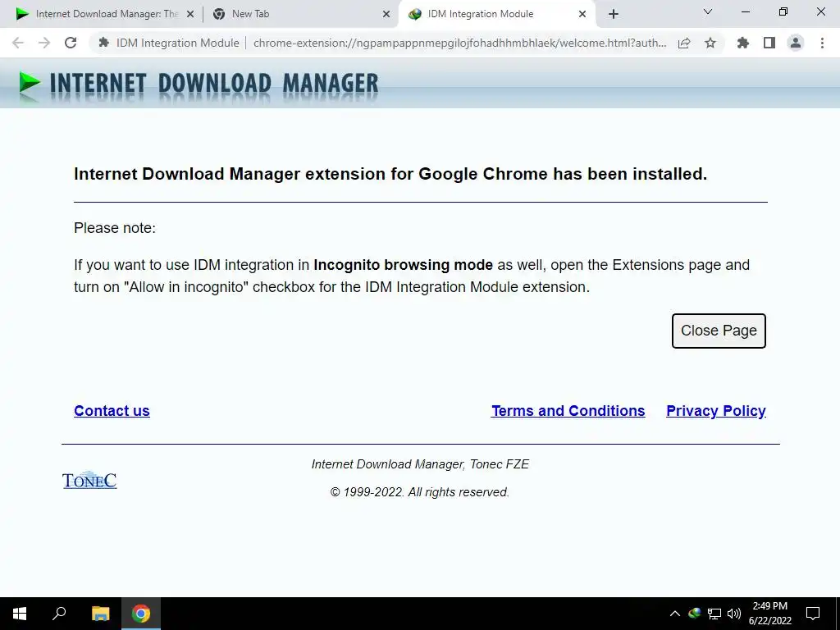
Task: Open the Terms and Conditions link
Action: tap(568, 411)
